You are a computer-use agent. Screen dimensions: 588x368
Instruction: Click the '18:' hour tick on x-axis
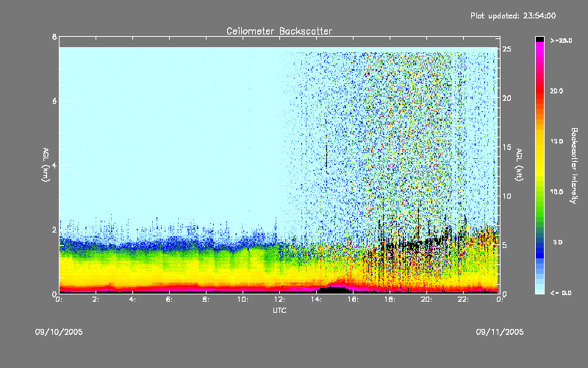[390, 300]
